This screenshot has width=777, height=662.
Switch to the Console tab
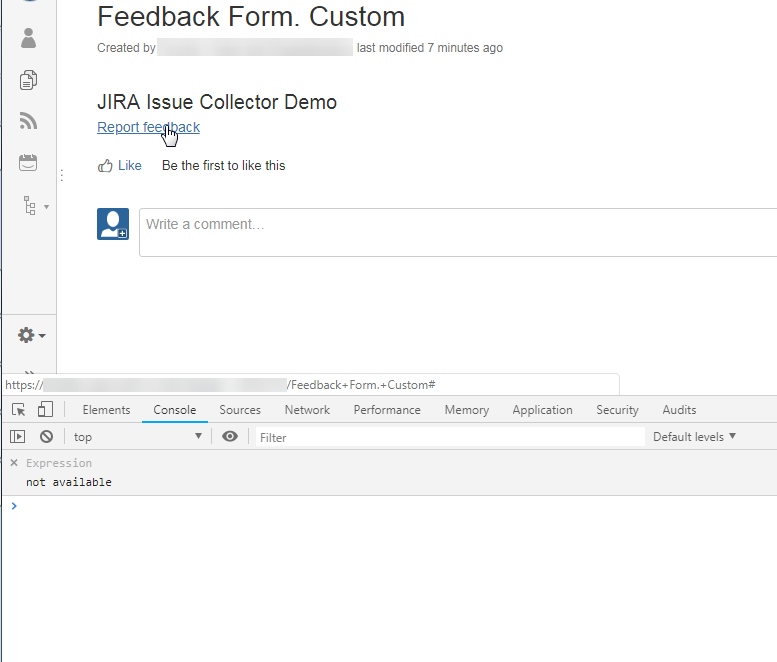tap(174, 410)
